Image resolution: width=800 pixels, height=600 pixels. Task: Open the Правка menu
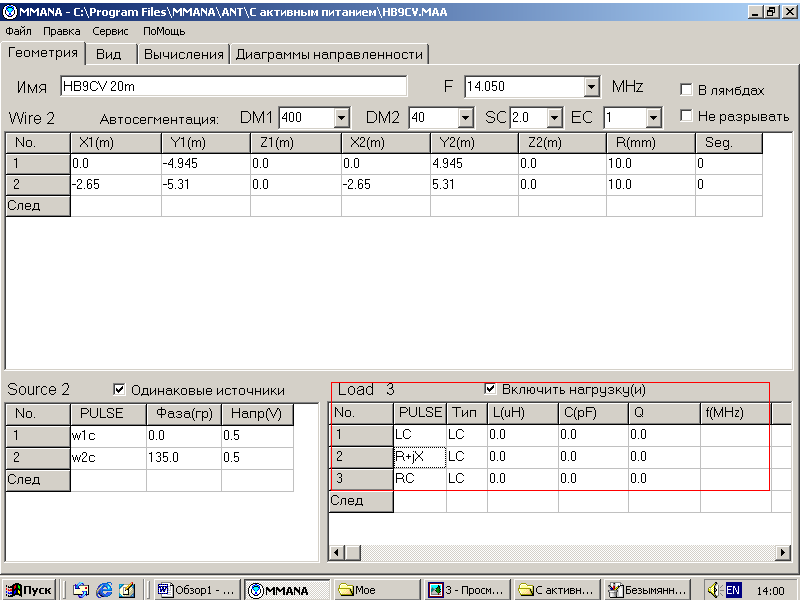point(61,31)
